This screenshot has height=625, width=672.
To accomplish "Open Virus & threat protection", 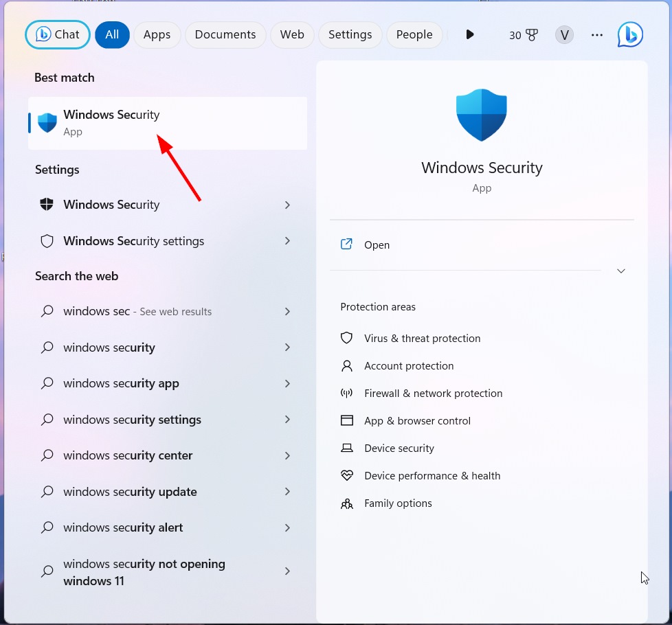I will (422, 339).
